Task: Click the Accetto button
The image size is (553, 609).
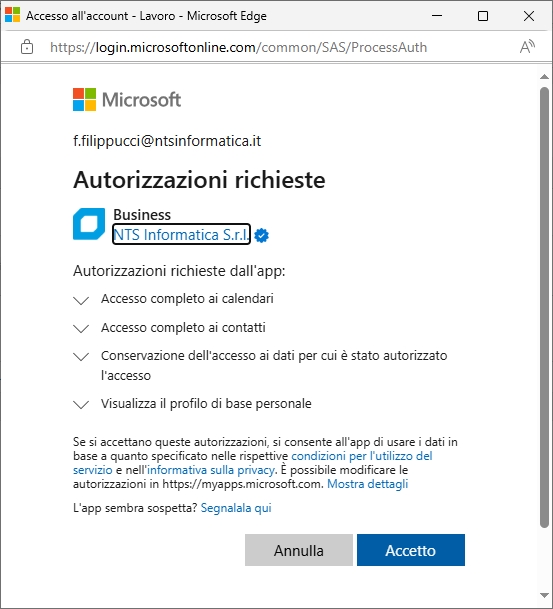Action: [411, 550]
